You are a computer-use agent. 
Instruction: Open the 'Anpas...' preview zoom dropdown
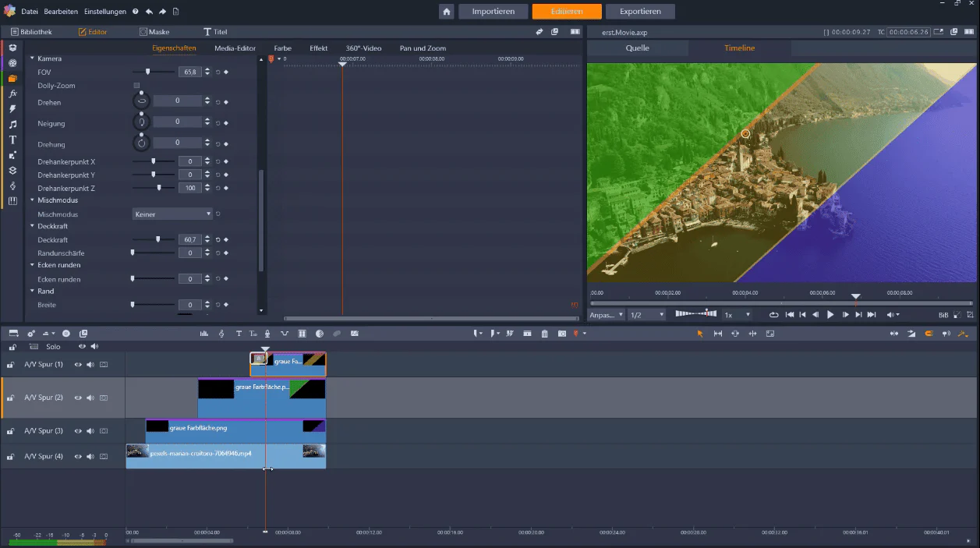607,315
